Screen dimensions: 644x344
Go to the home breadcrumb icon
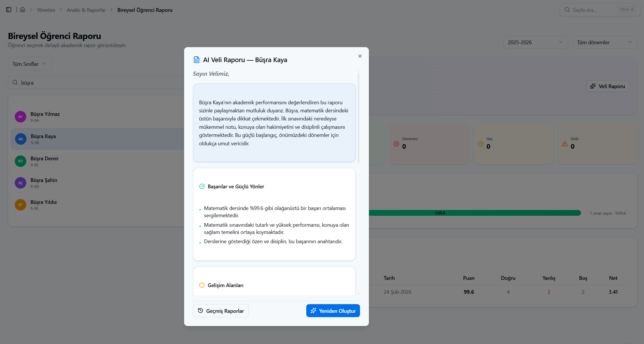[x=23, y=10]
